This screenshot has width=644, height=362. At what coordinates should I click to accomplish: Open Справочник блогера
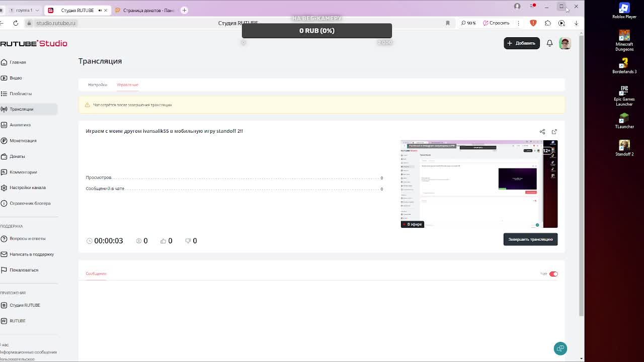(x=26, y=203)
